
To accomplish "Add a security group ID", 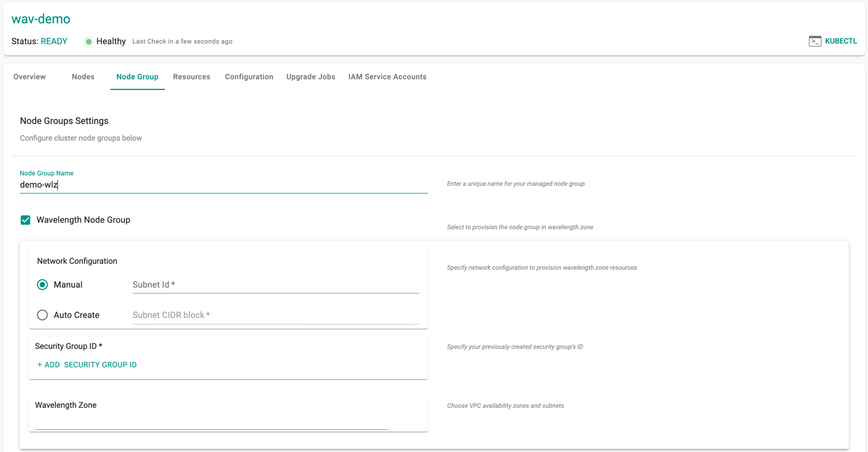I will (x=87, y=365).
